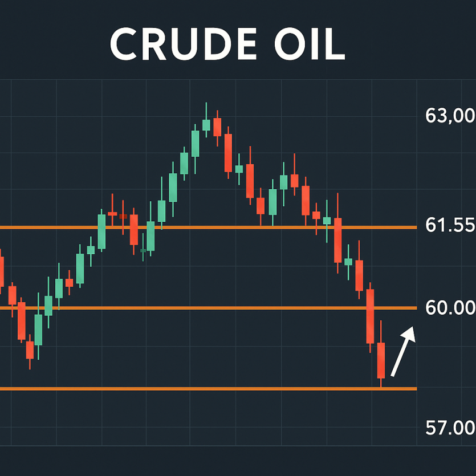Click the long green candle crossing 61.55 on left
This screenshot has height=476, width=476.
point(101,231)
